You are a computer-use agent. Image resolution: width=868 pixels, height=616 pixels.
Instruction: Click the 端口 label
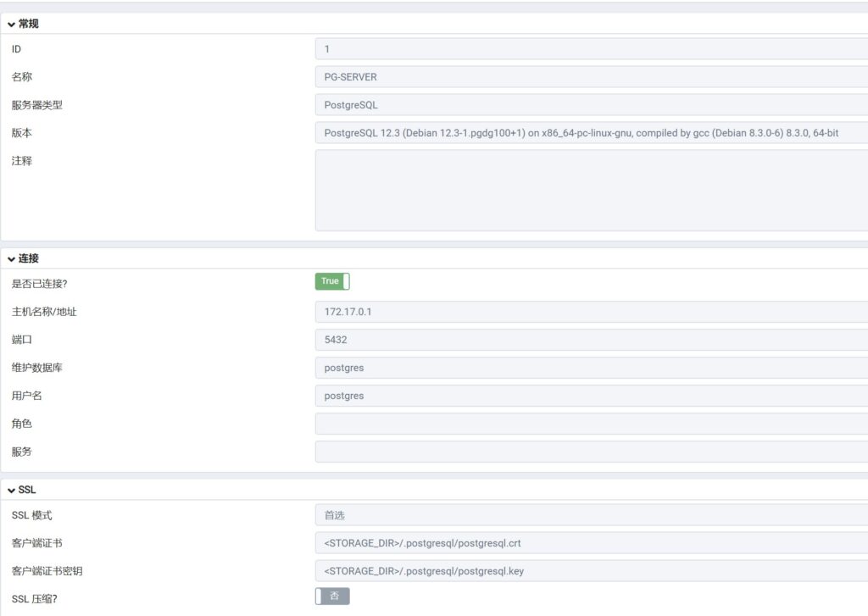(x=21, y=340)
